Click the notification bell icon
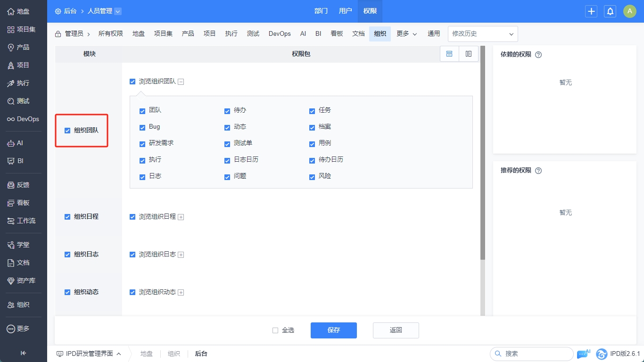The image size is (644, 362). coord(610,11)
